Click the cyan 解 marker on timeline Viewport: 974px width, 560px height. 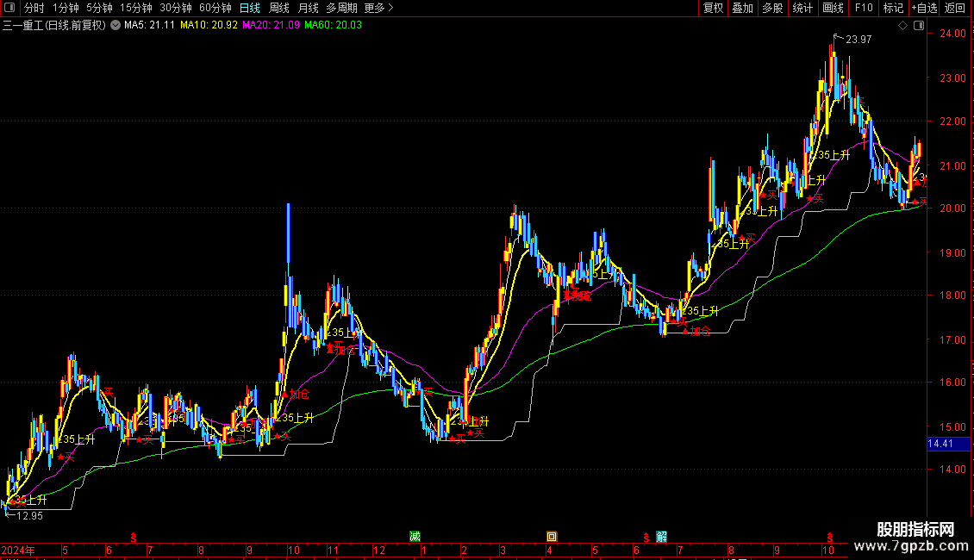point(662,537)
